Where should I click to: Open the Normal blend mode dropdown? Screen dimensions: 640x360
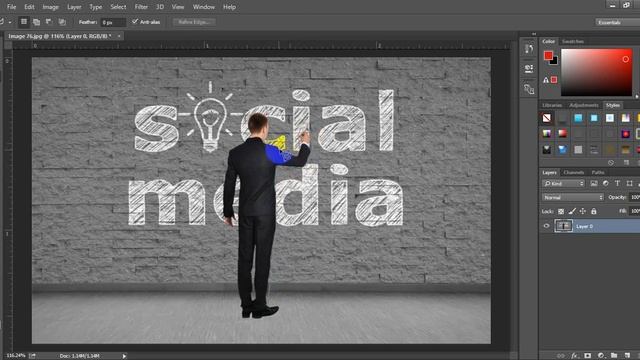[x=573, y=198]
